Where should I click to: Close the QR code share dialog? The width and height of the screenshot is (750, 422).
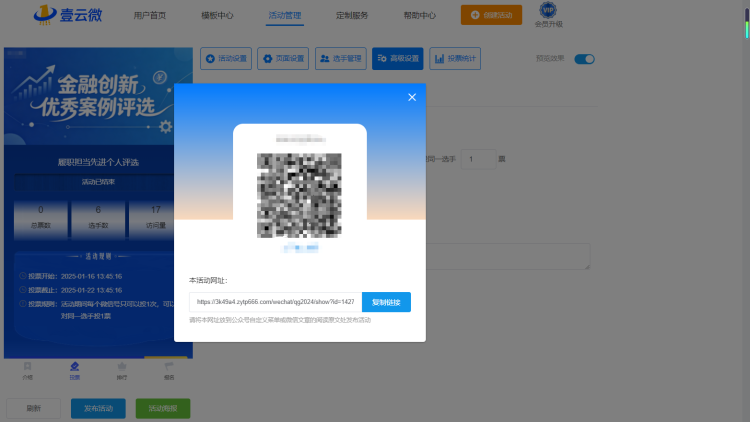click(412, 97)
